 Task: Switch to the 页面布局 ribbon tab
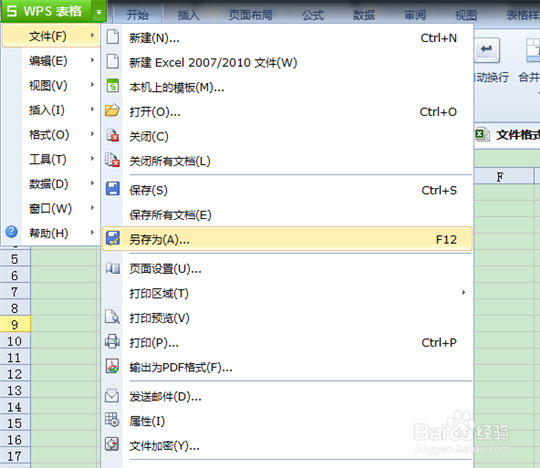pyautogui.click(x=251, y=15)
